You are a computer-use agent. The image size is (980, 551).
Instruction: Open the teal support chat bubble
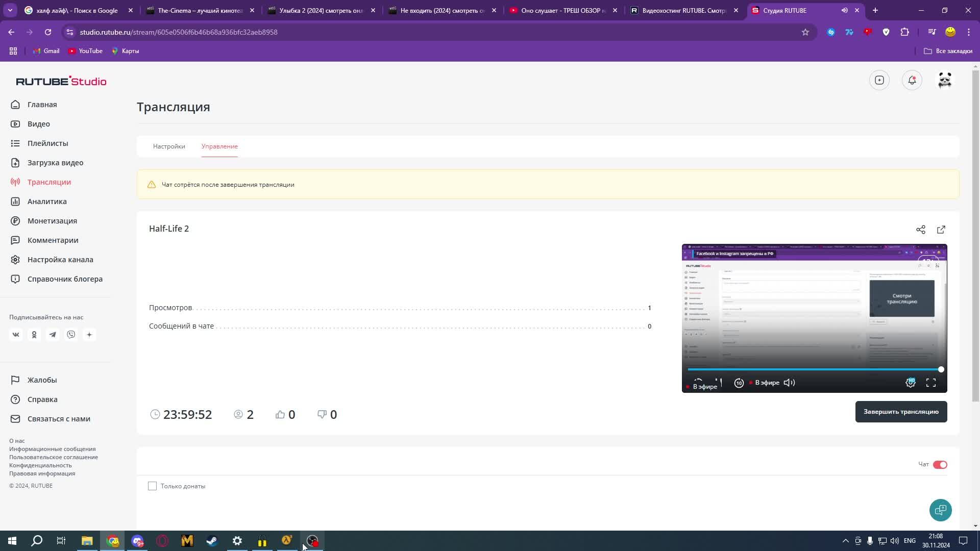(x=941, y=510)
